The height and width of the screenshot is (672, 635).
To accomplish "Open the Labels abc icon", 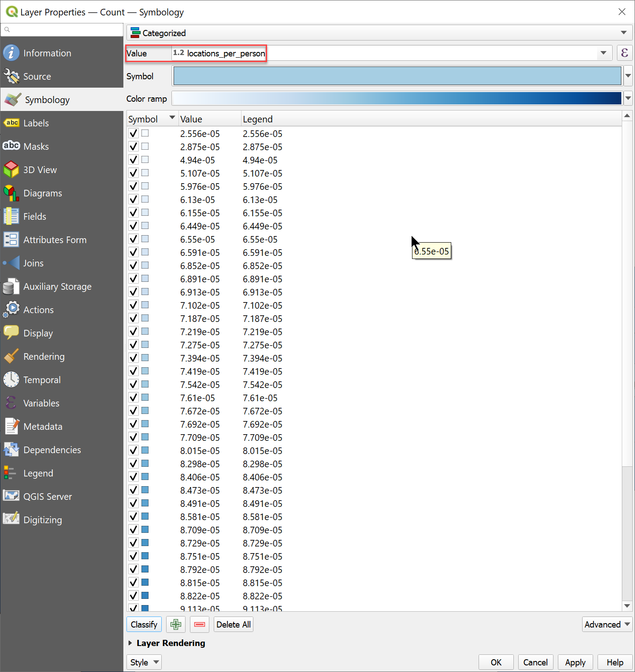I will click(x=11, y=123).
